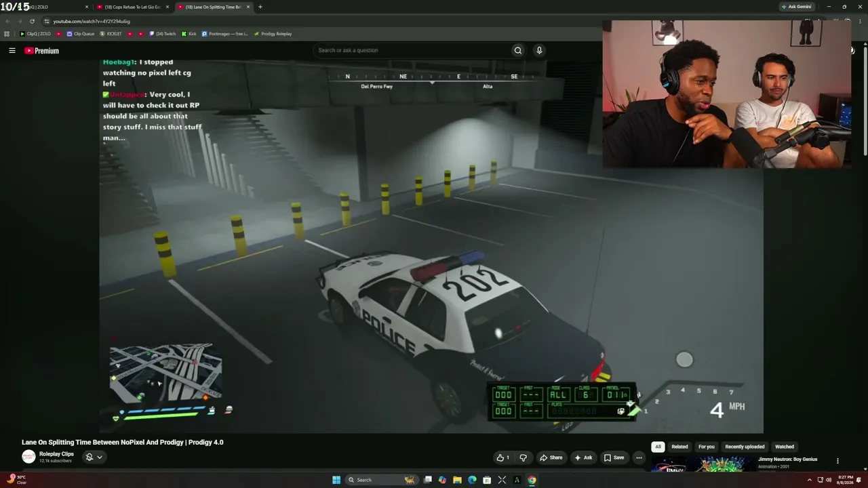The width and height of the screenshot is (868, 488).
Task: Select the All filter chip
Action: pos(658,447)
